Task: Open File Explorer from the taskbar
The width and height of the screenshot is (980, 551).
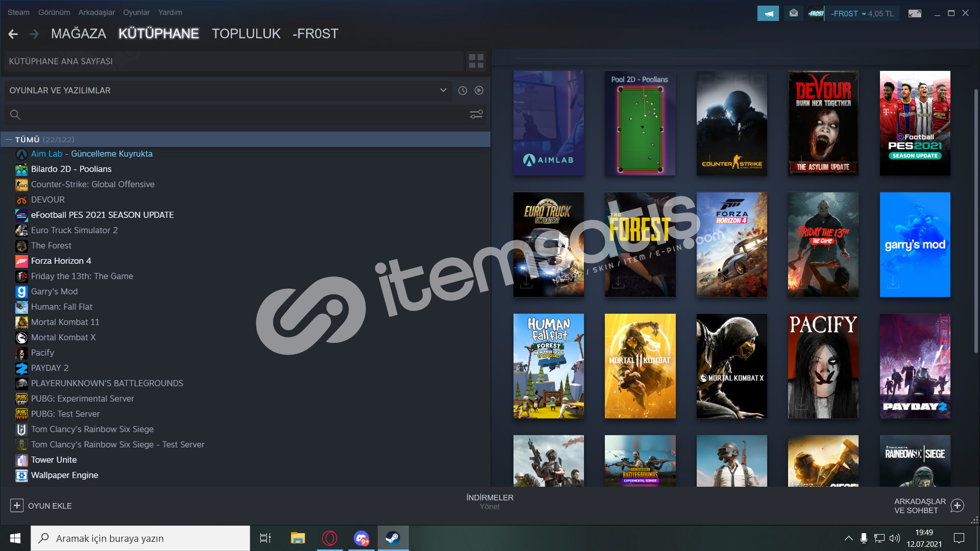Action: pos(298,538)
